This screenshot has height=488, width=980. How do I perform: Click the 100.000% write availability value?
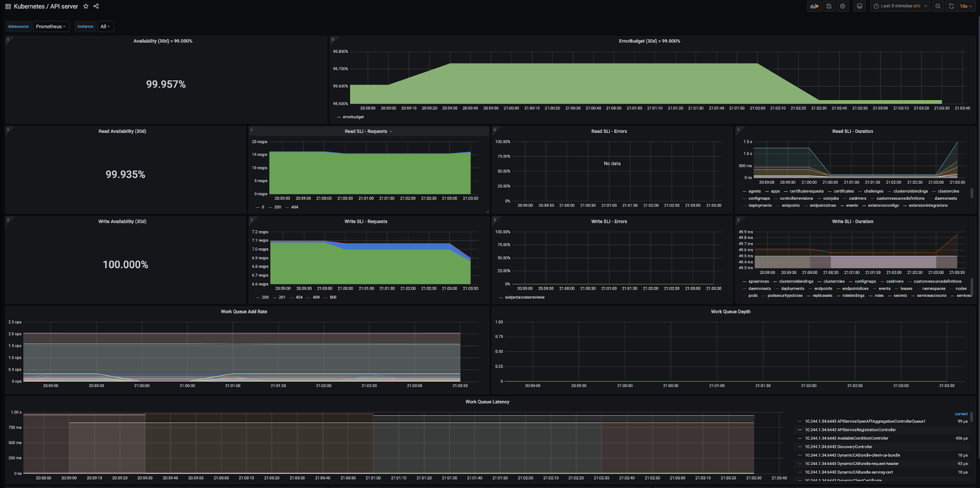pyautogui.click(x=125, y=265)
